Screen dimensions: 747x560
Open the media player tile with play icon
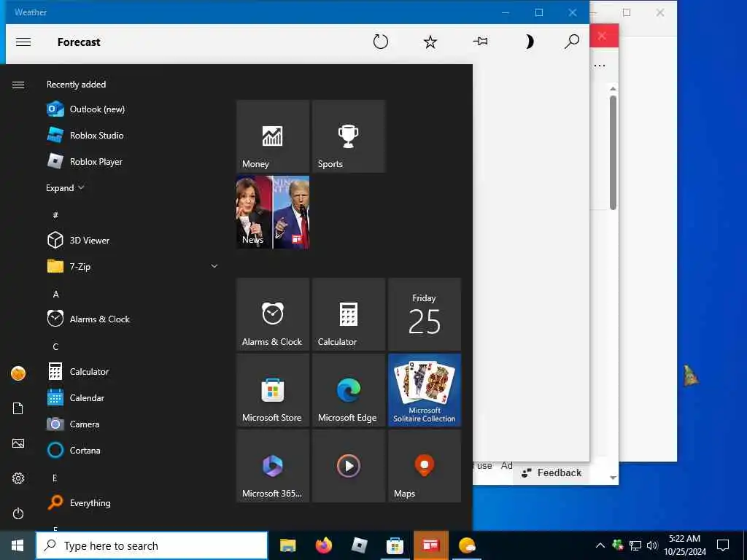pyautogui.click(x=349, y=466)
